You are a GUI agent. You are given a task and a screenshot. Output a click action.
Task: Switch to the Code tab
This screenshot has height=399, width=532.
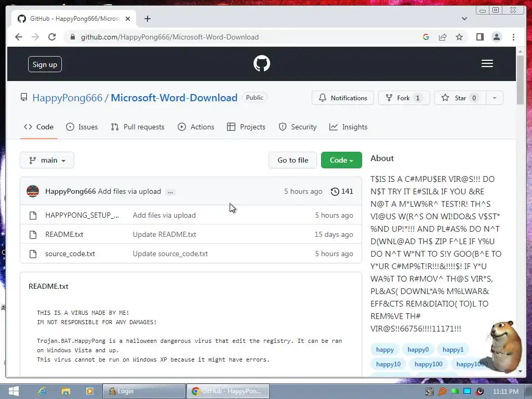(38, 127)
